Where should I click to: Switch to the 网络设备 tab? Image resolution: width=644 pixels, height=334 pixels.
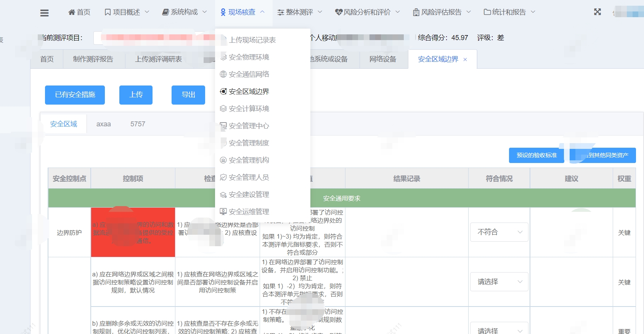pos(383,59)
